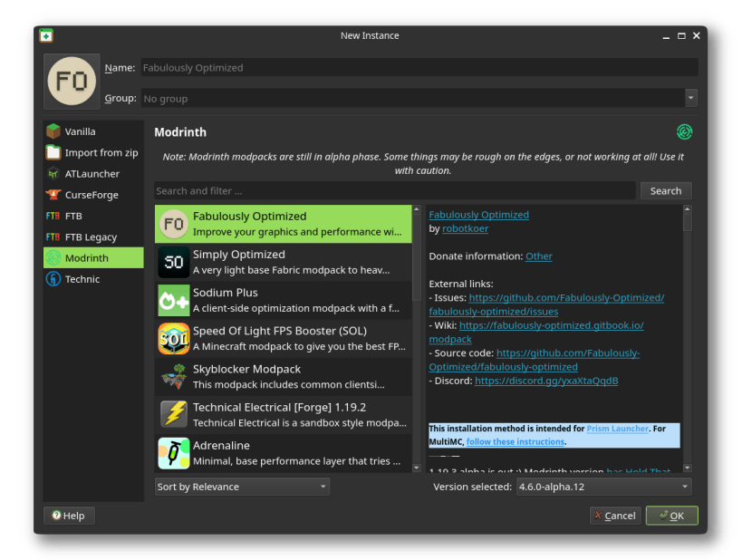
Task: Click the Search and filter field
Action: pos(395,191)
